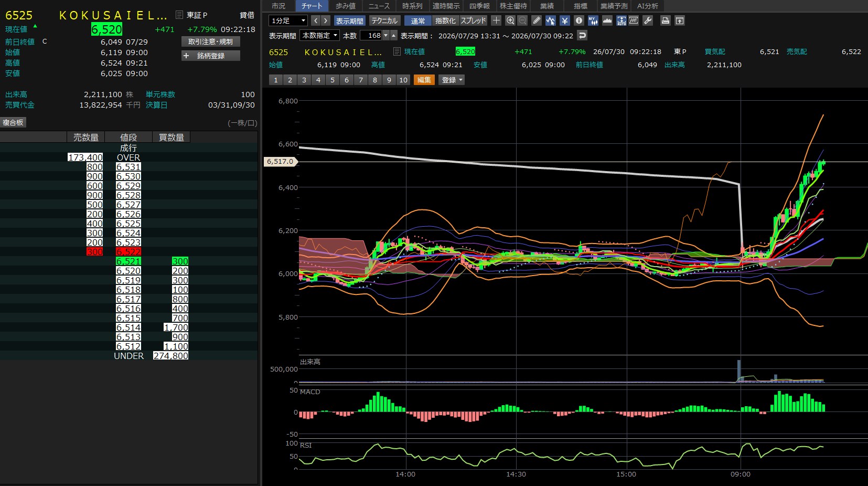Switch to the 四季報 tab

coord(479,6)
